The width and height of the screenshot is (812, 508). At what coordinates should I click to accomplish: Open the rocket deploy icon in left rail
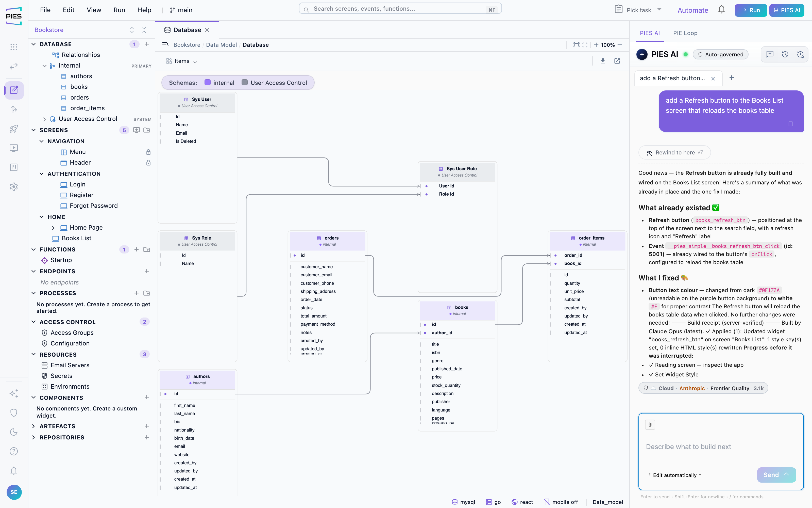point(14,129)
